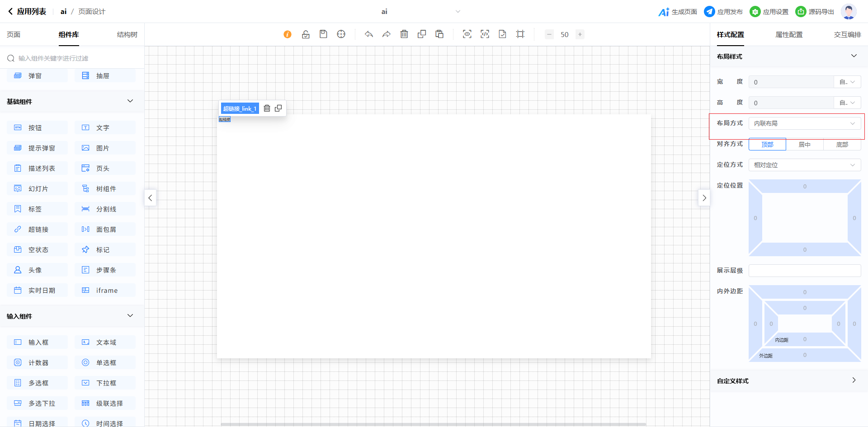Click the 应用发布 button
Screen dimensions: 868x427
[x=723, y=12]
